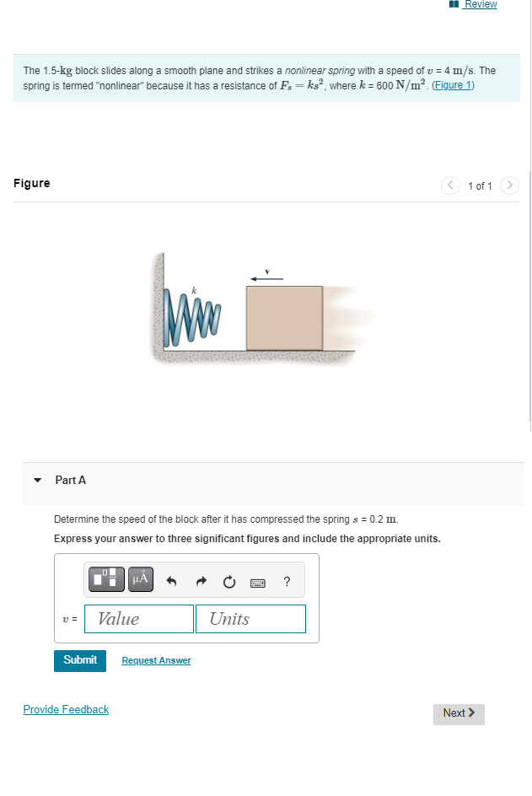Click the previous figure chevron
The width and height of the screenshot is (532, 796).
[x=450, y=186]
